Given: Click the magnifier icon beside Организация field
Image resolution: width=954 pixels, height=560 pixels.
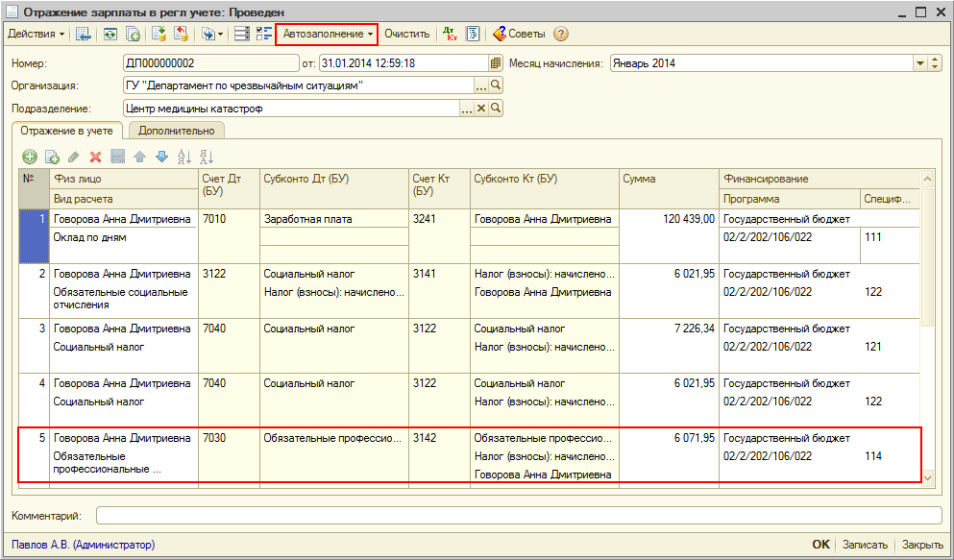Looking at the screenshot, I should point(496,85).
